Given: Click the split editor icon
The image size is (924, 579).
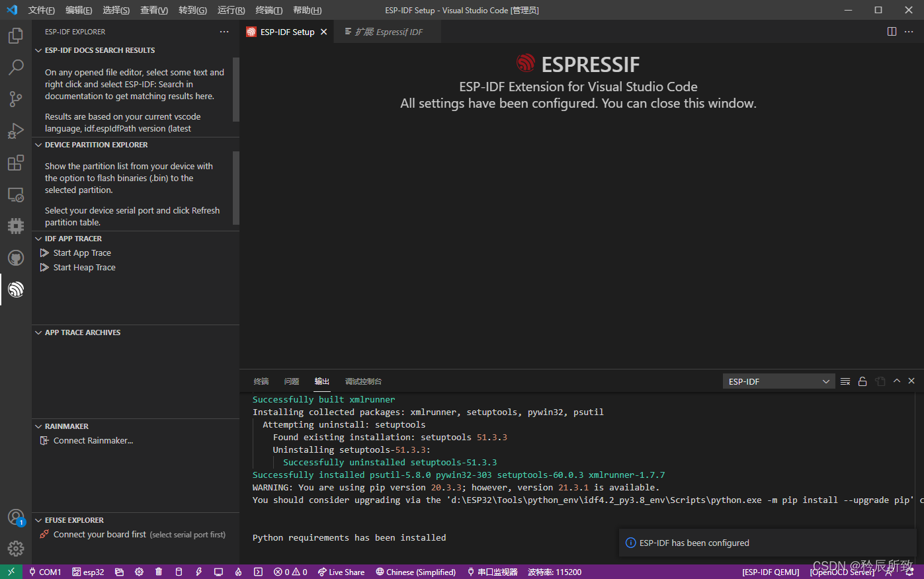Looking at the screenshot, I should click(x=892, y=32).
